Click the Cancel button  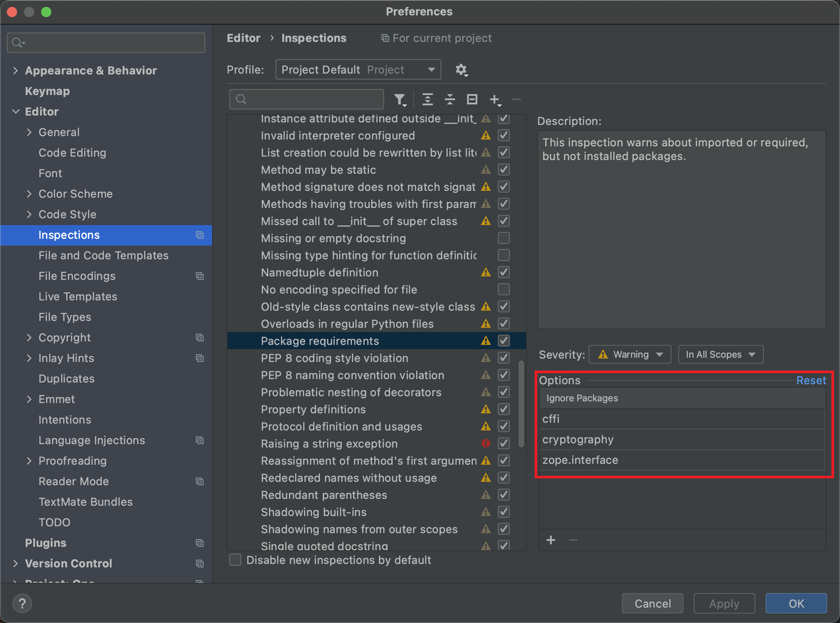pos(653,603)
